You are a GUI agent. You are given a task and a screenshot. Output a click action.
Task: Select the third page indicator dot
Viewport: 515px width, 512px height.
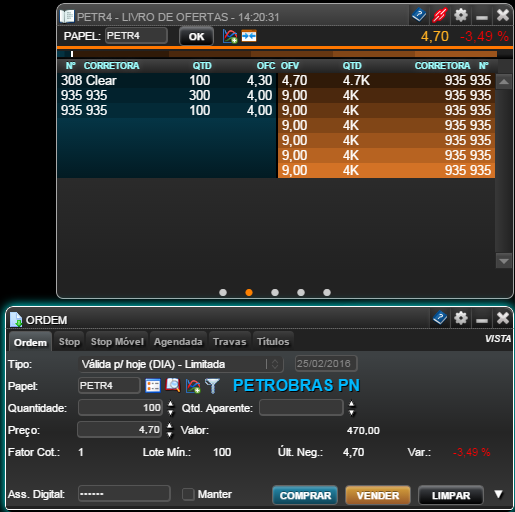tap(275, 292)
